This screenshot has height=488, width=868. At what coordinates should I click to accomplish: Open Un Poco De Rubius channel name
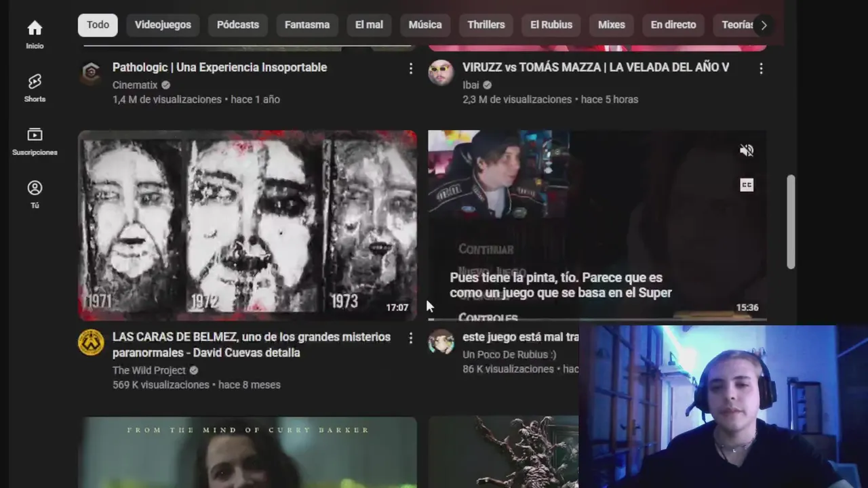pyautogui.click(x=509, y=354)
